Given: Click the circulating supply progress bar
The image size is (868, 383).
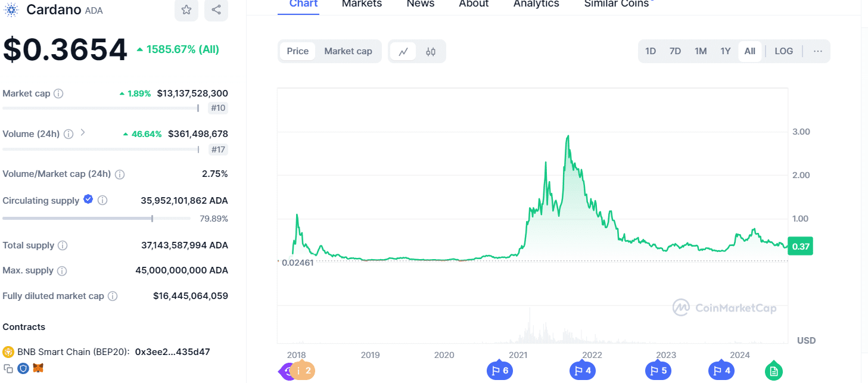Looking at the screenshot, I should click(95, 219).
